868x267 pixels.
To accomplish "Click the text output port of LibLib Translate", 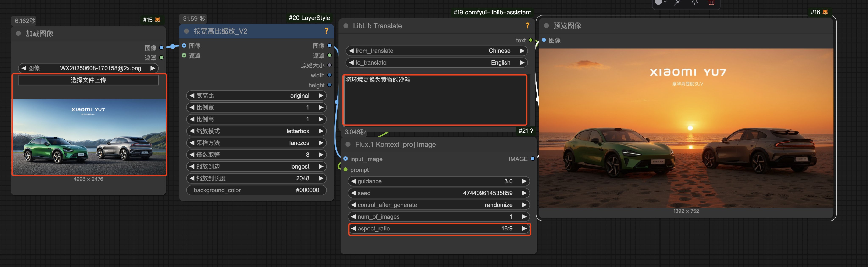I will (x=531, y=40).
